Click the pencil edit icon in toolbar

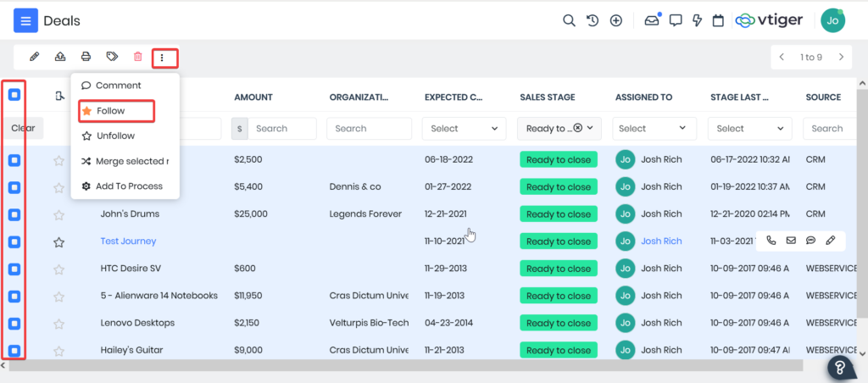point(35,57)
